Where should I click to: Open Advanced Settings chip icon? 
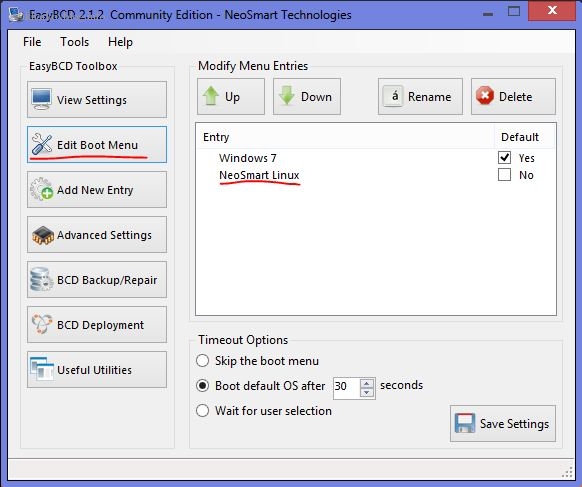tap(43, 235)
